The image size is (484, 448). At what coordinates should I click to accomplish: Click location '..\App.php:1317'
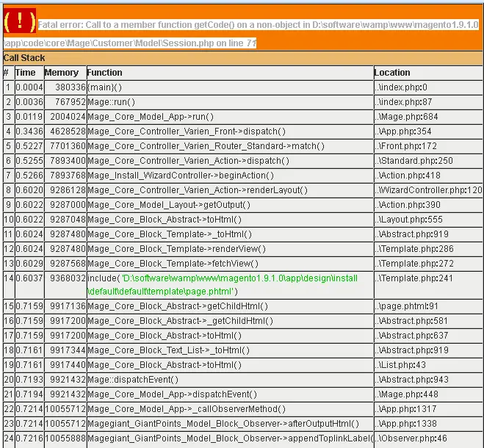(x=405, y=409)
